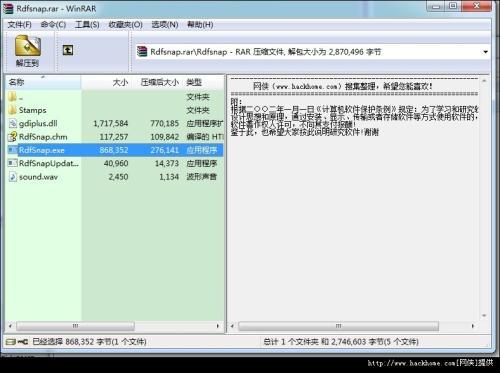Click the file list scroll-right arrow
The height and width of the screenshot is (373, 500).
click(218, 326)
